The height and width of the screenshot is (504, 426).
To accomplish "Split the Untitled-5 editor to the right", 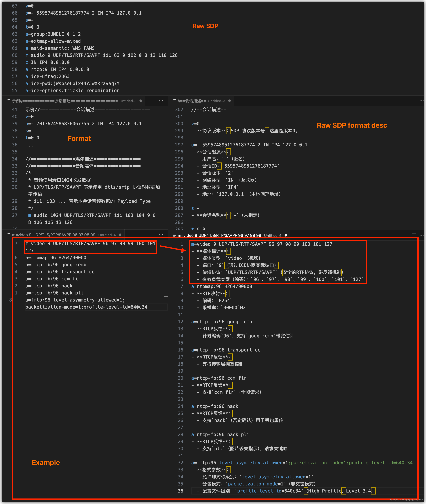I will click(x=414, y=235).
